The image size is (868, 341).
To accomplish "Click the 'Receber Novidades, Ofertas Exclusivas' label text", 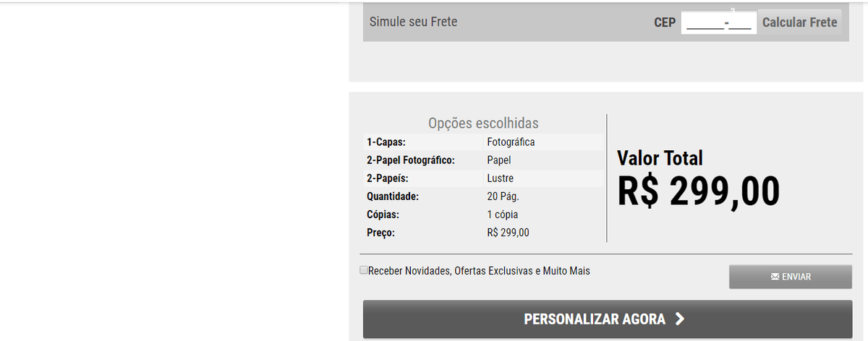I will (x=479, y=271).
